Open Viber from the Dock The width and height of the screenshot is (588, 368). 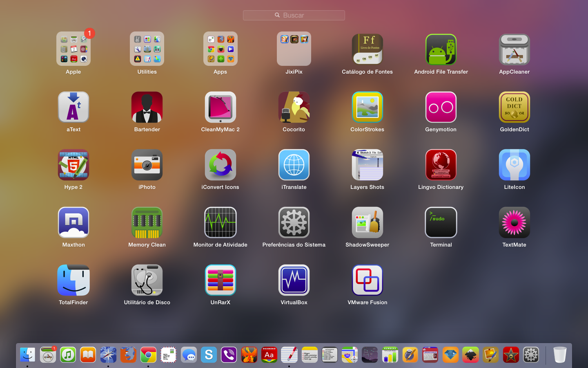click(x=229, y=355)
